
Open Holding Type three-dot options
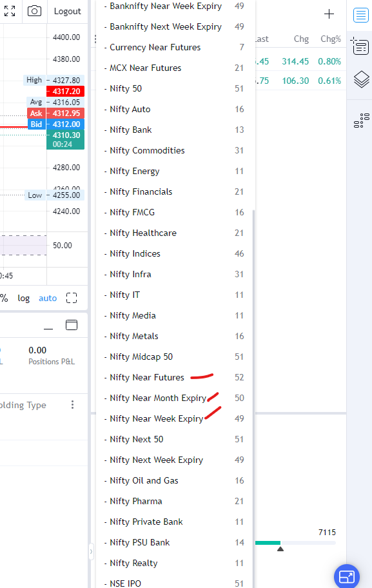(x=72, y=405)
